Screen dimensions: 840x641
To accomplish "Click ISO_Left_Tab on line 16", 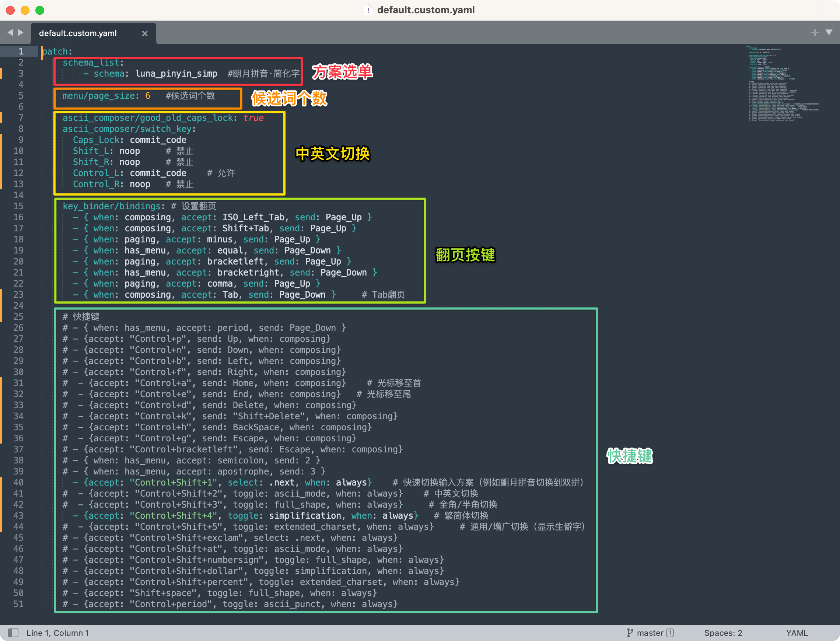I will (x=253, y=217).
